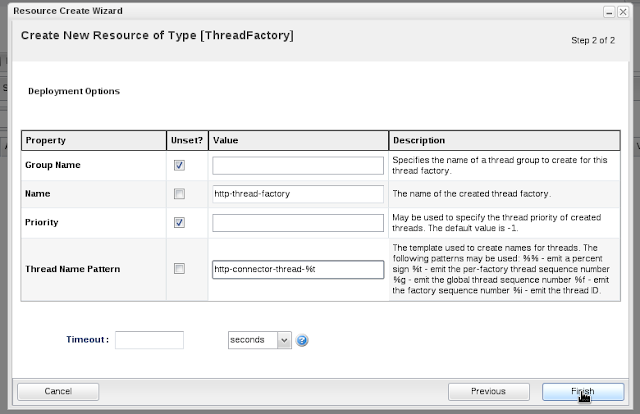Click the Name field containing http-thread-factory
The width and height of the screenshot is (640, 414).
[298, 194]
